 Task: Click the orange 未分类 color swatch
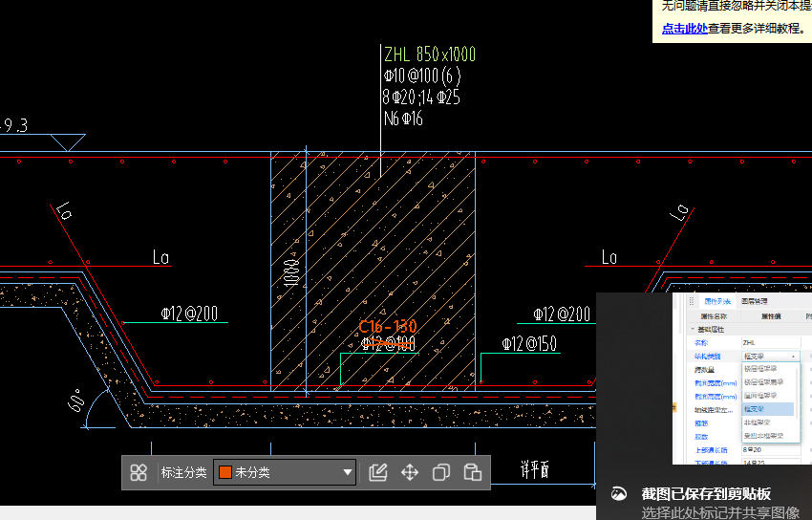pyautogui.click(x=225, y=472)
